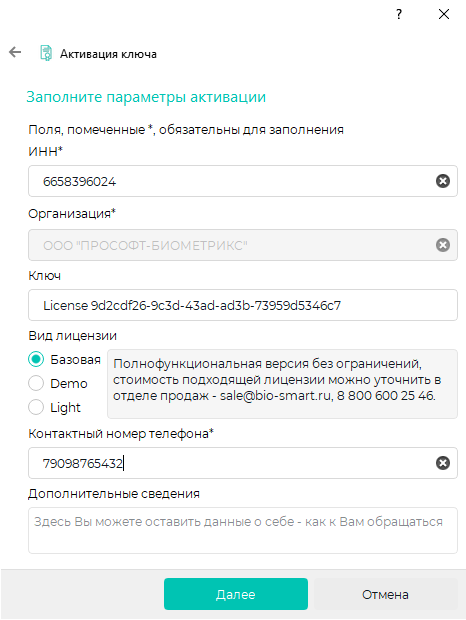Click the Отмена button
Screen dimensions: 466x620
pos(385,594)
